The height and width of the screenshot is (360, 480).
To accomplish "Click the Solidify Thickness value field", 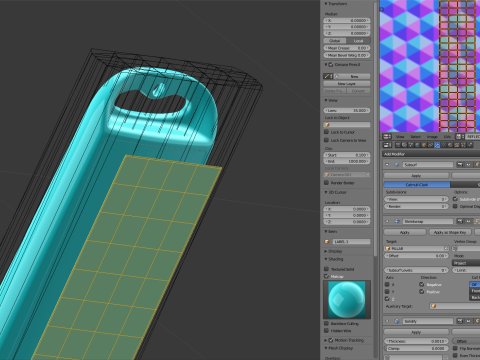I will 416,341.
